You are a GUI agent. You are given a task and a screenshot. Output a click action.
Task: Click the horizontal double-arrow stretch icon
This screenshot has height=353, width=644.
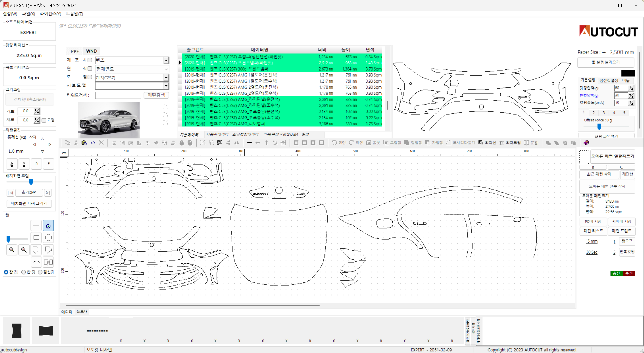click(258, 143)
